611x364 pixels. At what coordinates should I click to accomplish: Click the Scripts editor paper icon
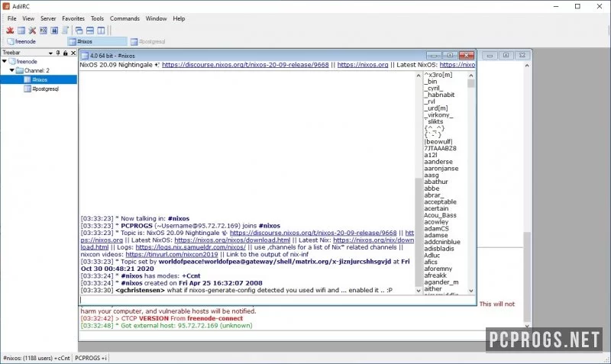tap(65, 31)
